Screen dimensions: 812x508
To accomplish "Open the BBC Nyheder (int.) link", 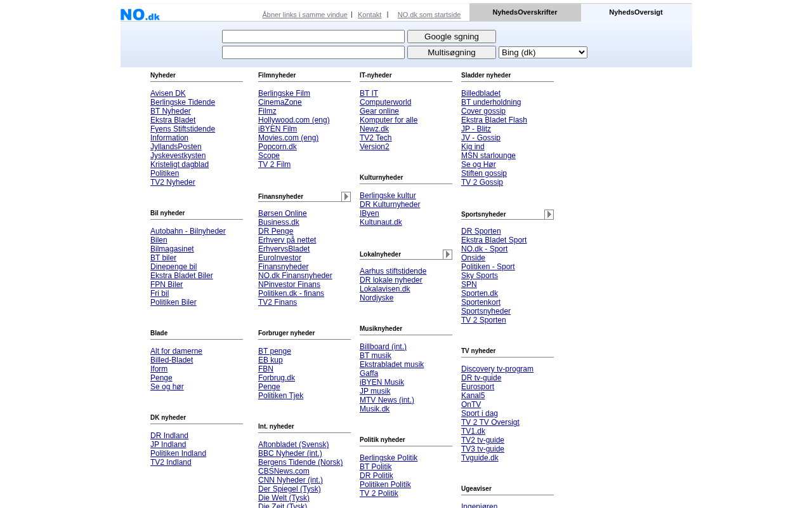I will click(290, 453).
